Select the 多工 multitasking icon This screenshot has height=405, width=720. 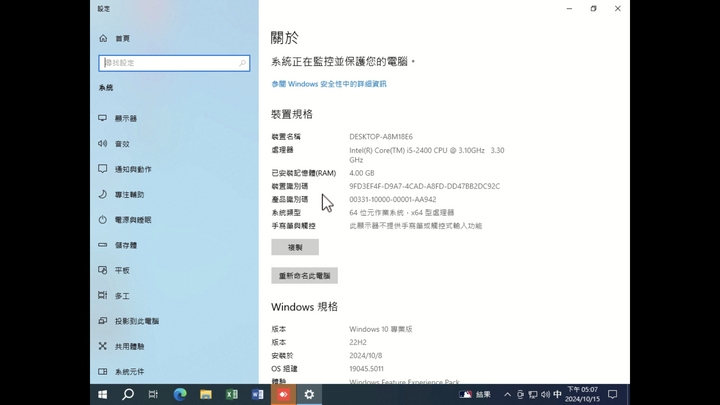pos(103,295)
